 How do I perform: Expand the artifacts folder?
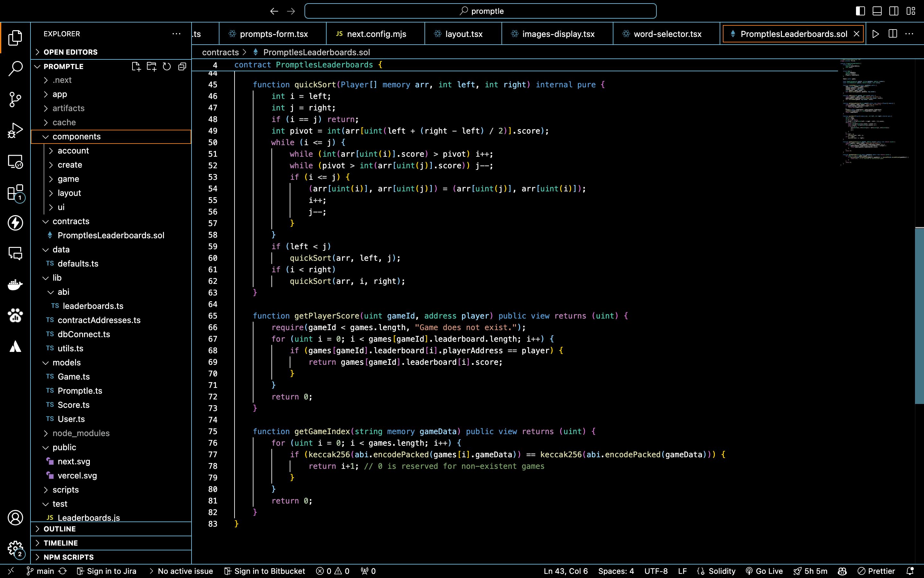(111, 108)
